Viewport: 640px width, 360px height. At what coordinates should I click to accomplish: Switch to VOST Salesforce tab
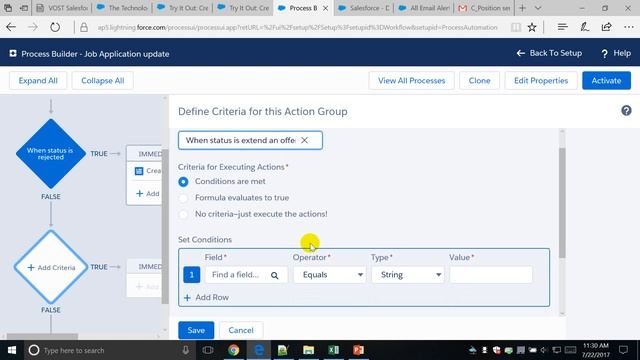(62, 8)
